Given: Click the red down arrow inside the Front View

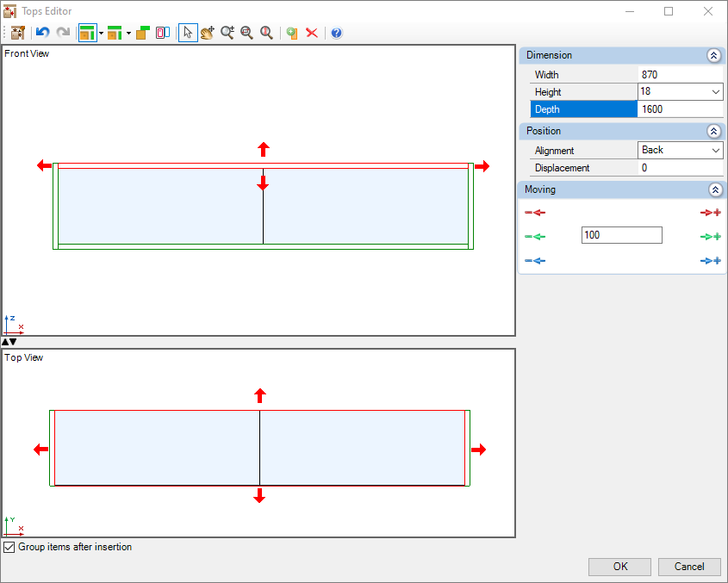Looking at the screenshot, I should [x=263, y=183].
